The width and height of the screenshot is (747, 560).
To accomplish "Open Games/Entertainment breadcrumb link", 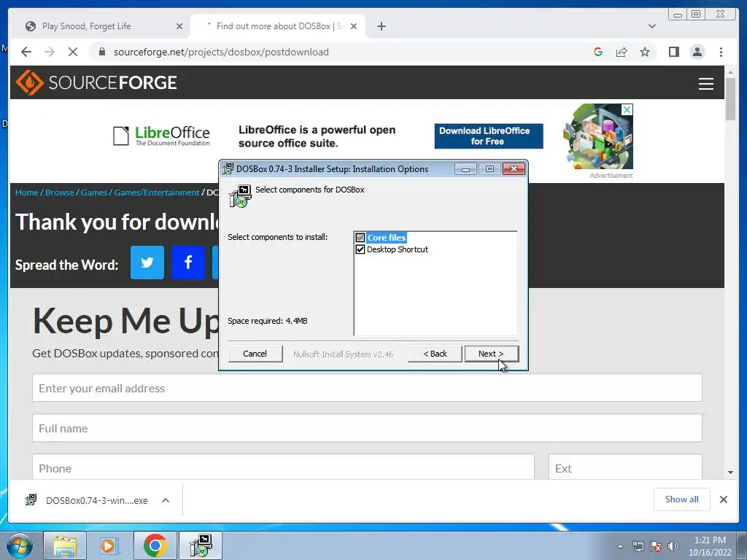I will [156, 192].
